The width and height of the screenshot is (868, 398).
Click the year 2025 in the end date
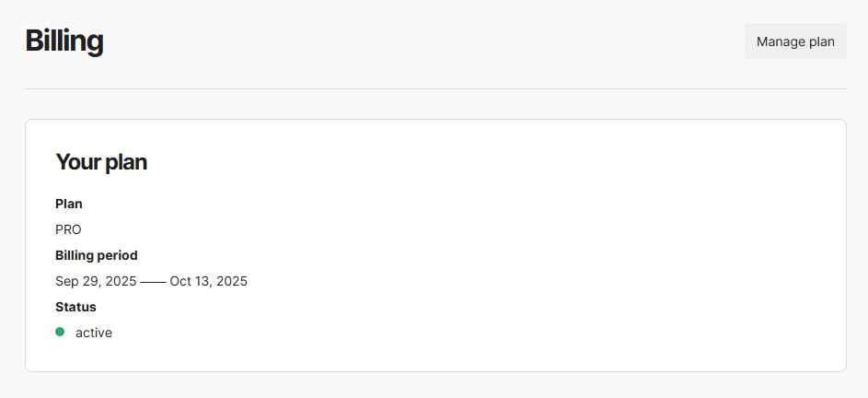(x=231, y=281)
